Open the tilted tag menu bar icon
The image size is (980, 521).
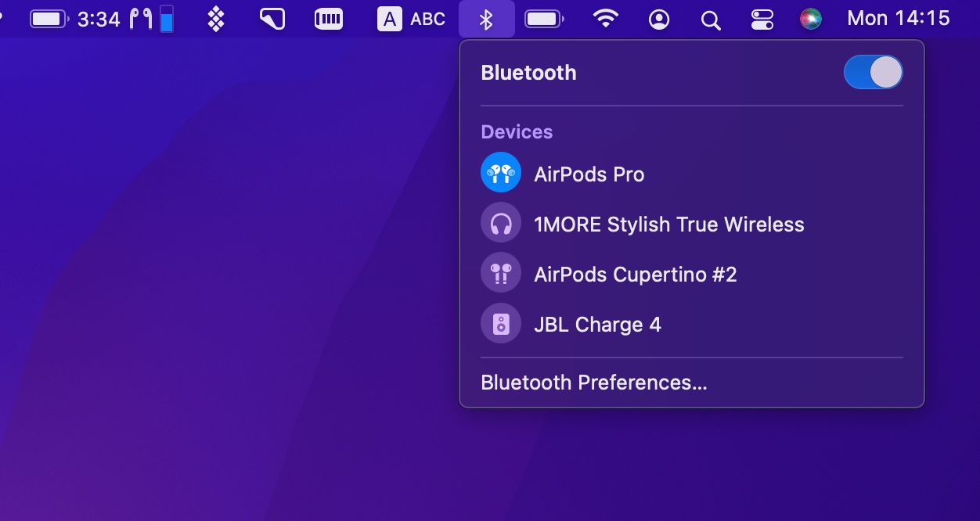coord(272,19)
